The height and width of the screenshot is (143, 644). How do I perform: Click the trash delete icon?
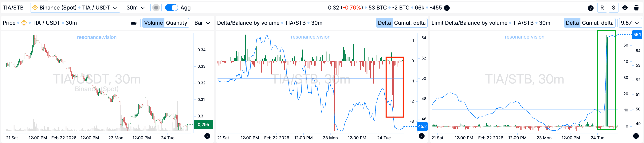click(x=636, y=8)
